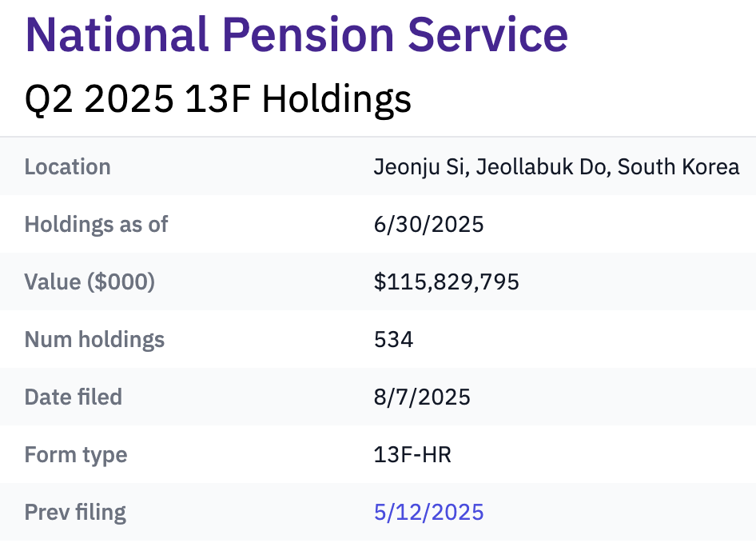Click the Location row label

tap(68, 167)
